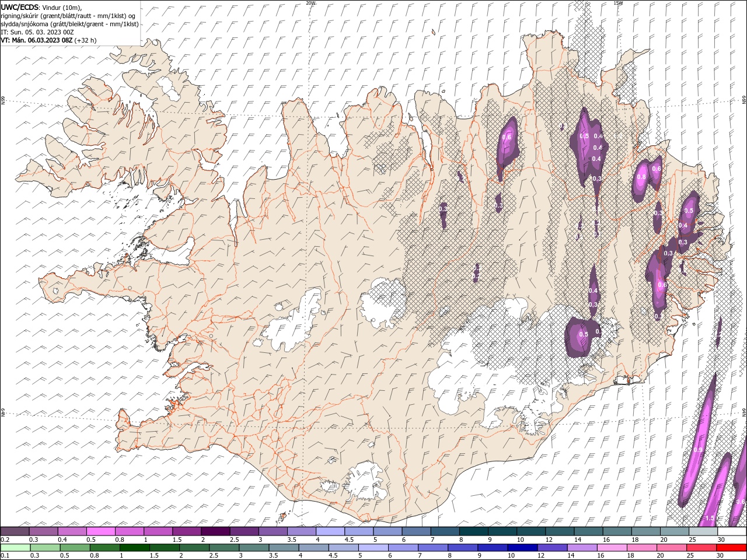Screen dimensions: 747x560
Task: Select the IT: Sun. 05. 03. 2023 00Z line
Action: pos(37,32)
